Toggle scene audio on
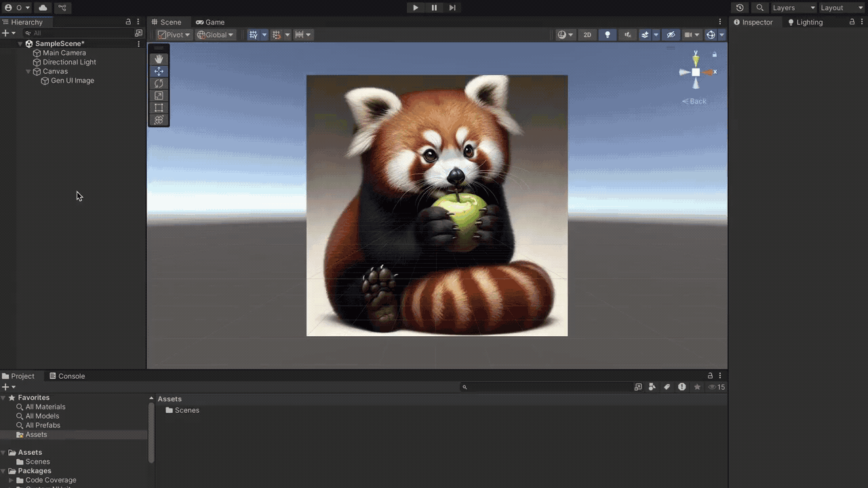Viewport: 868px width, 488px height. 628,35
